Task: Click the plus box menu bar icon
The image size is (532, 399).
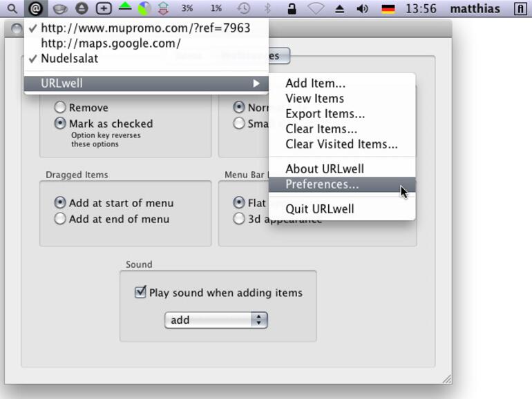Action: click(x=104, y=8)
